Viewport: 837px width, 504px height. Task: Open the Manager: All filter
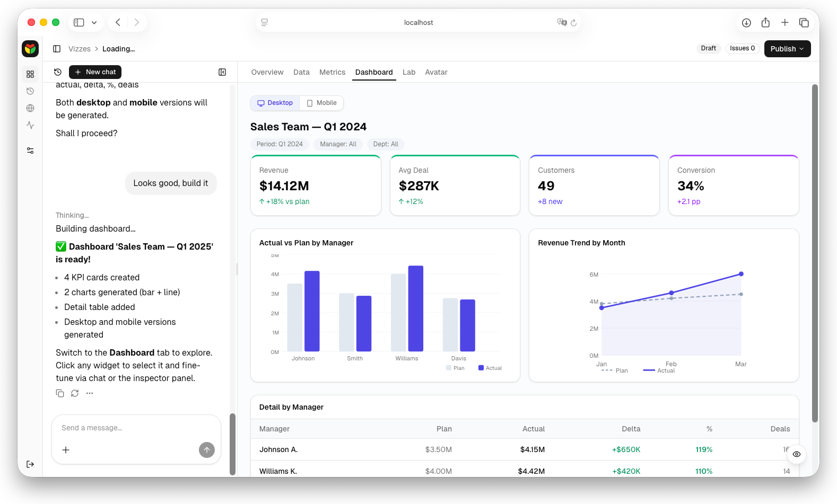338,144
